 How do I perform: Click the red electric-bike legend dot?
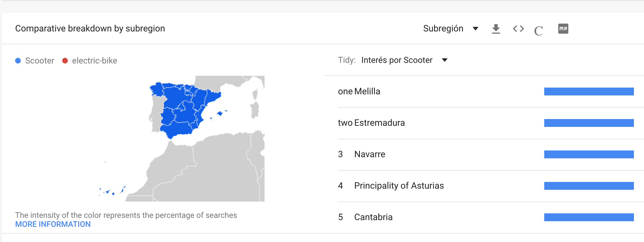[65, 60]
